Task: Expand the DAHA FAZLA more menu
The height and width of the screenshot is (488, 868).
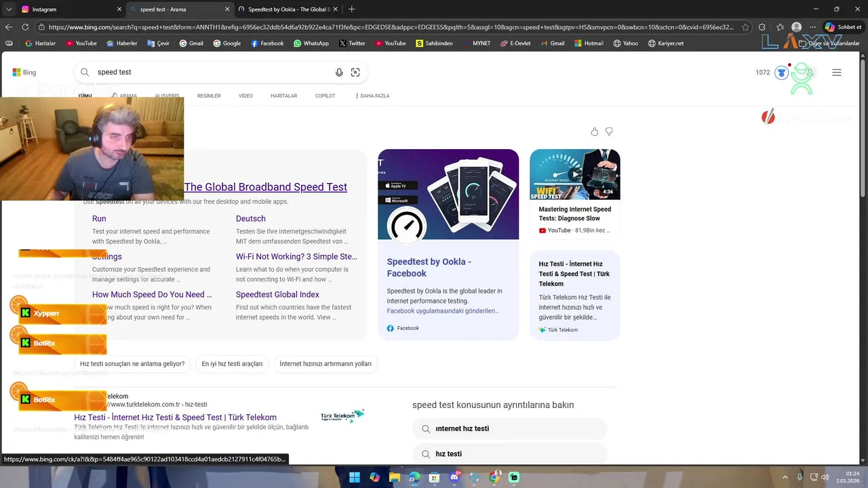Action: coord(372,96)
